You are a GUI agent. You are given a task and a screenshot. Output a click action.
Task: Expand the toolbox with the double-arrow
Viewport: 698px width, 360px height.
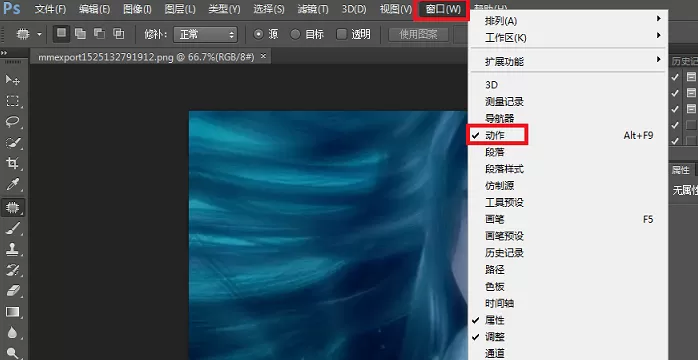[4, 53]
